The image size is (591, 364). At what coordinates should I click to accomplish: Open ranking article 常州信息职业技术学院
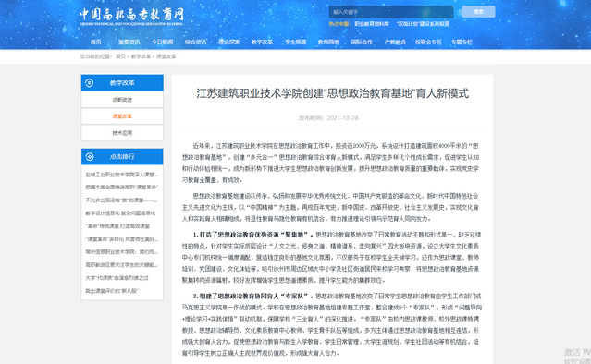[121, 252]
